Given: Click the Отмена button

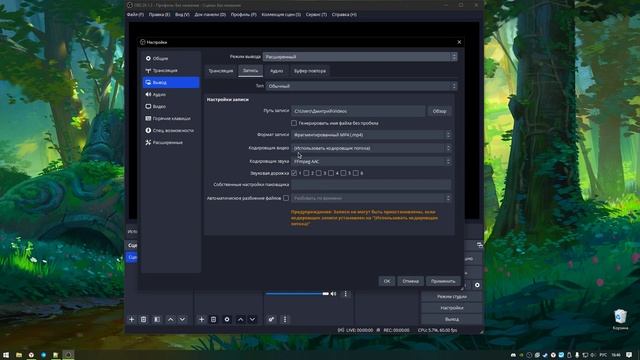Looking at the screenshot, I should (x=410, y=281).
